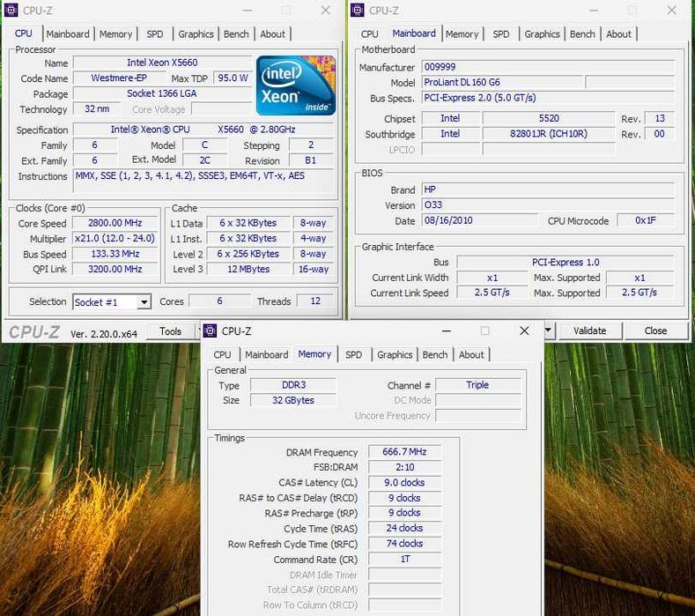Go to Bench tab in bottom Memory window
The image size is (695, 616).
pyautogui.click(x=435, y=355)
